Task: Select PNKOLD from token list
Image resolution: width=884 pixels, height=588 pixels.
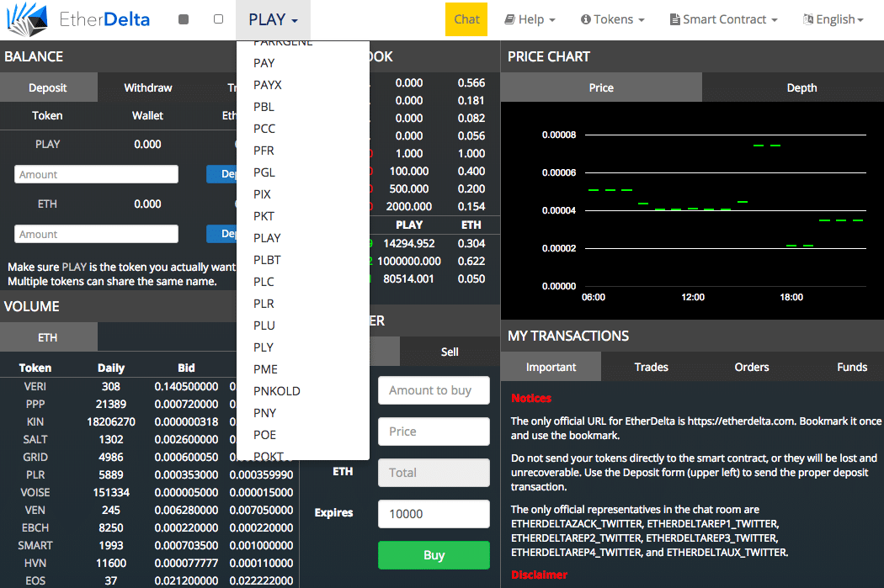Action: [x=303, y=391]
